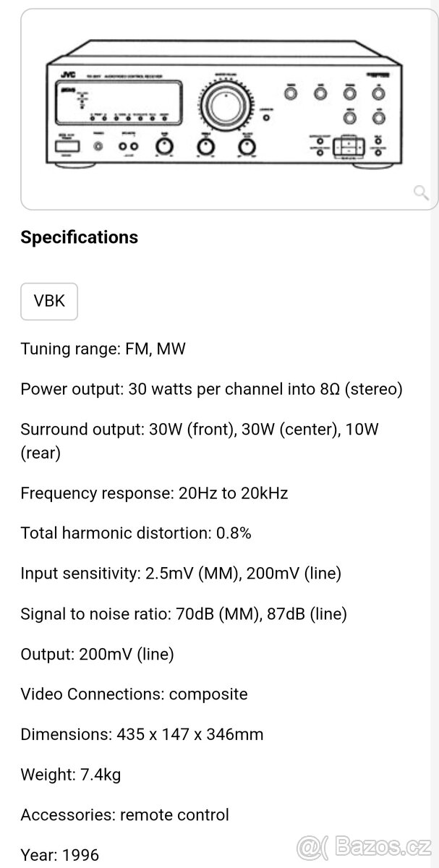The height and width of the screenshot is (868, 439).
Task: Select the VBK variant button
Action: (49, 301)
